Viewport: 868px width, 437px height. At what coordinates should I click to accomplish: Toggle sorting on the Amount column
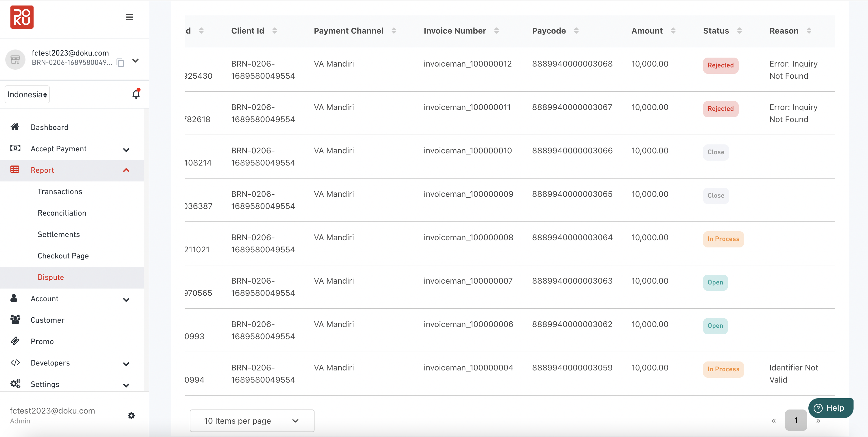tap(673, 30)
